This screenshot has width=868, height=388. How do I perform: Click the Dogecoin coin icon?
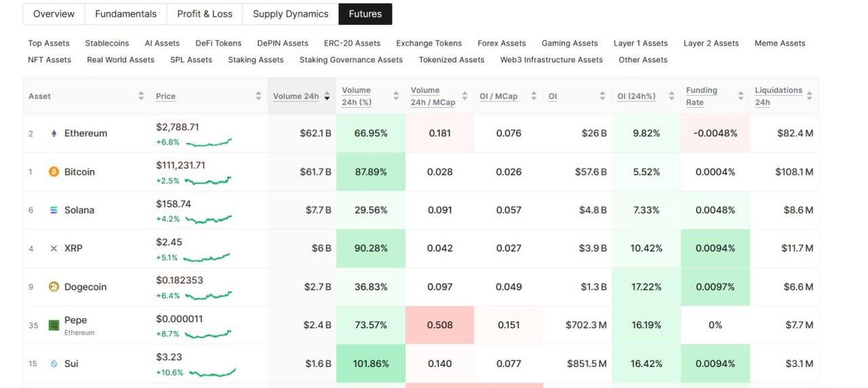tap(54, 287)
